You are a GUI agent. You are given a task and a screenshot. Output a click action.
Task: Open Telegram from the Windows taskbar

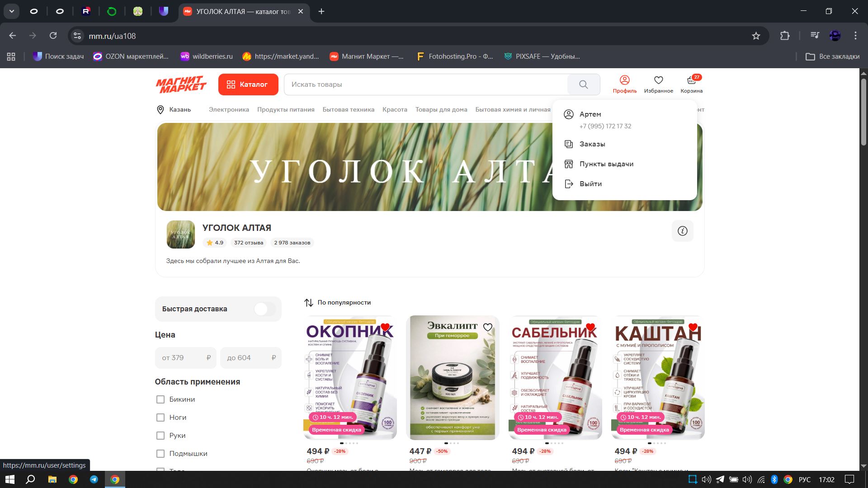tap(94, 479)
